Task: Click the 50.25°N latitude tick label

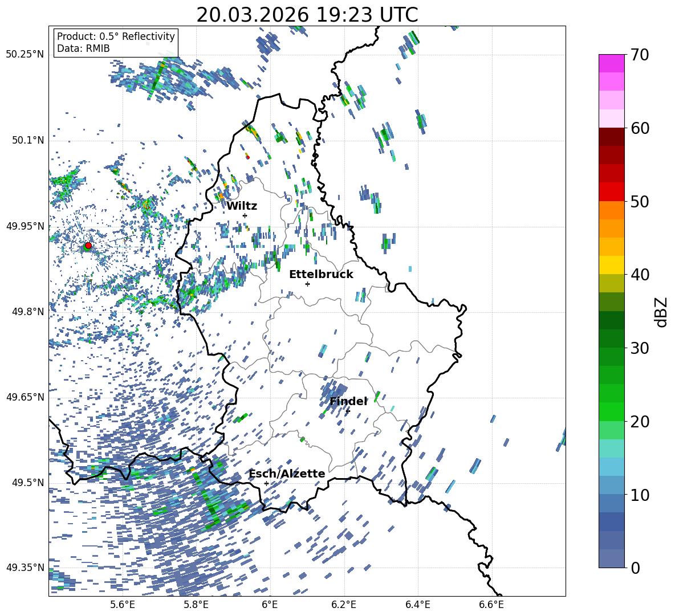Action: [x=25, y=55]
